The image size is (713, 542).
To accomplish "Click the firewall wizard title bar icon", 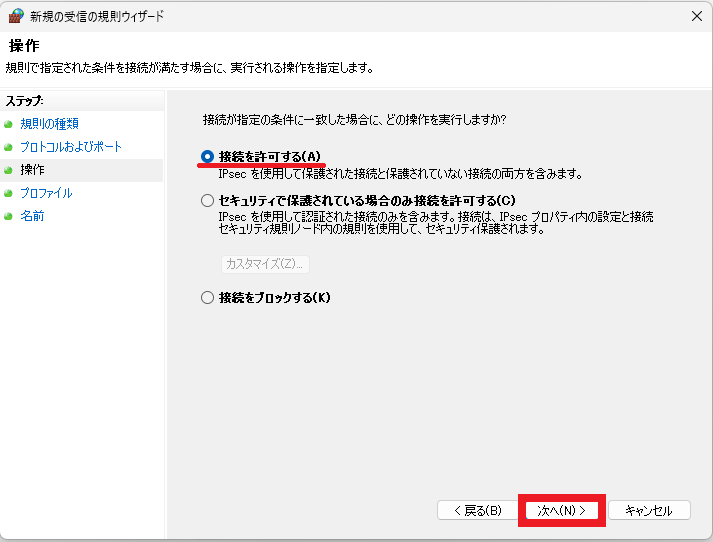I will click(x=16, y=16).
